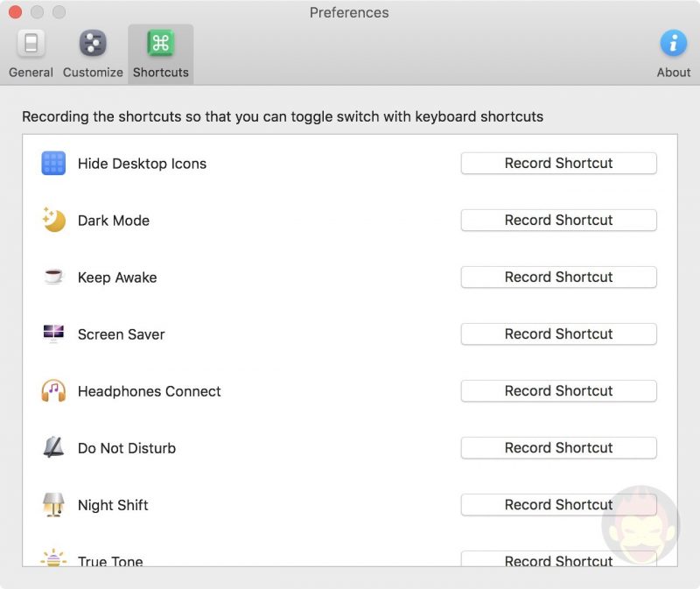This screenshot has height=589, width=700.
Task: Switch to the General tab
Action: pyautogui.click(x=30, y=51)
